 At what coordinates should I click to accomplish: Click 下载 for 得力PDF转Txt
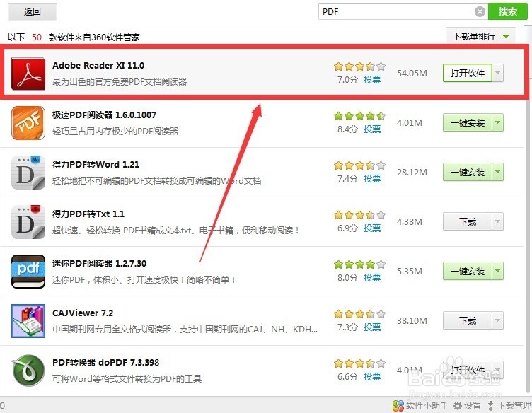click(468, 221)
